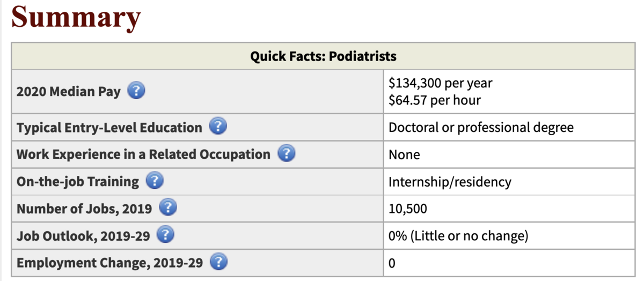Viewport: 644px width, 281px height.
Task: Click the 10,500 number of jobs value
Action: [x=408, y=209]
